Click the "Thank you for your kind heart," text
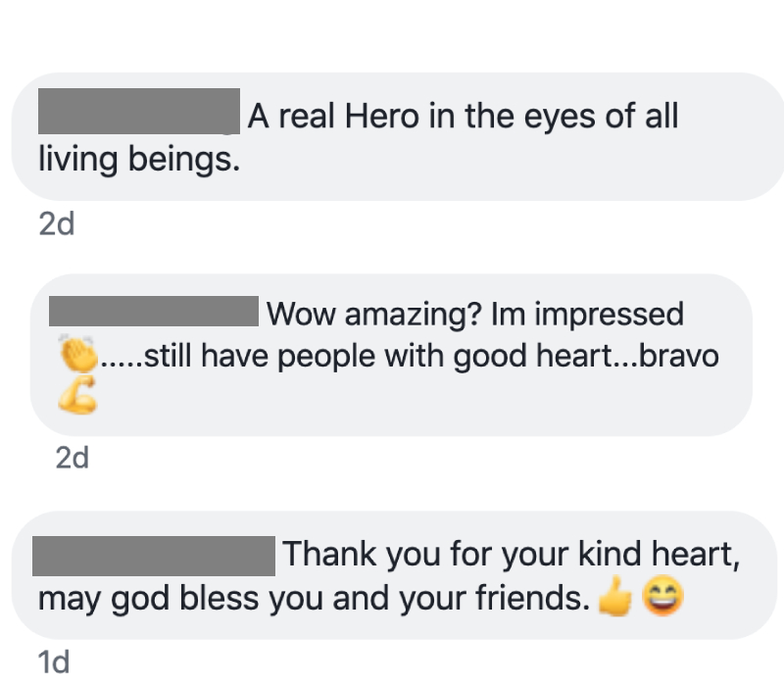Screen dimensions: 784x686 coord(510,556)
